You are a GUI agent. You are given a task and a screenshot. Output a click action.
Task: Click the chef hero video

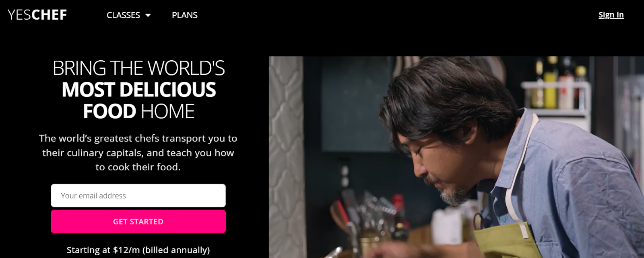coord(456,157)
